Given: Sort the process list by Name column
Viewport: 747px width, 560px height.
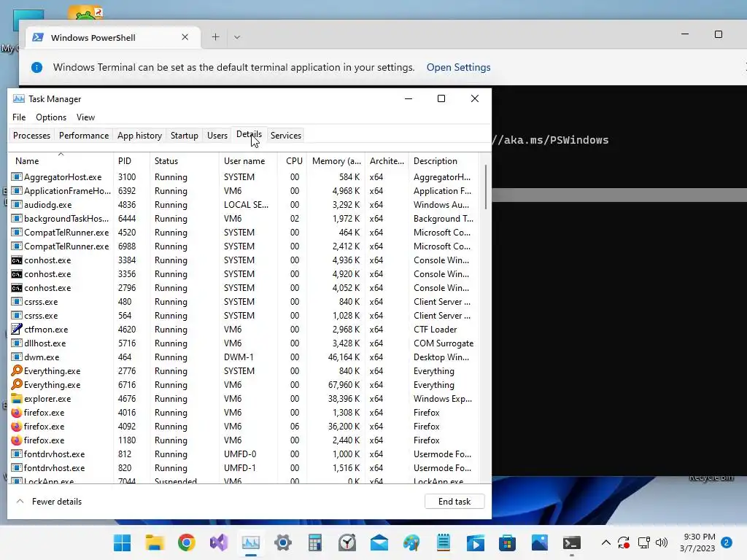Looking at the screenshot, I should click(x=61, y=161).
